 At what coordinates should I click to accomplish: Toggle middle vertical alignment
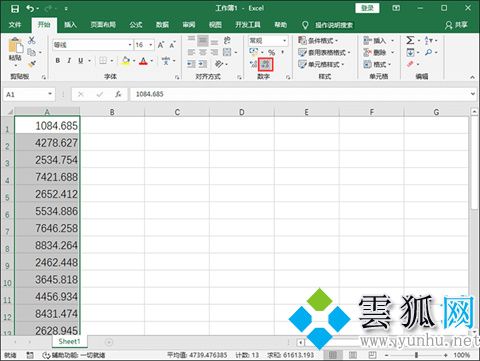point(203,40)
